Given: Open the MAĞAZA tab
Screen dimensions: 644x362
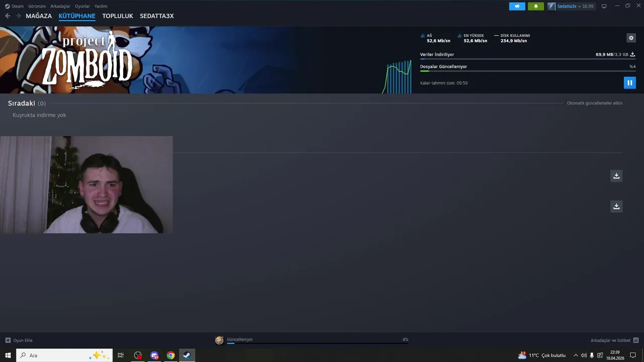Looking at the screenshot, I should click(39, 16).
